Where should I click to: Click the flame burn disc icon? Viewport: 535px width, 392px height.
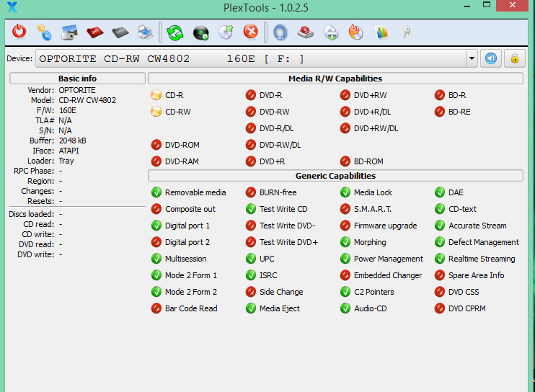tap(356, 32)
